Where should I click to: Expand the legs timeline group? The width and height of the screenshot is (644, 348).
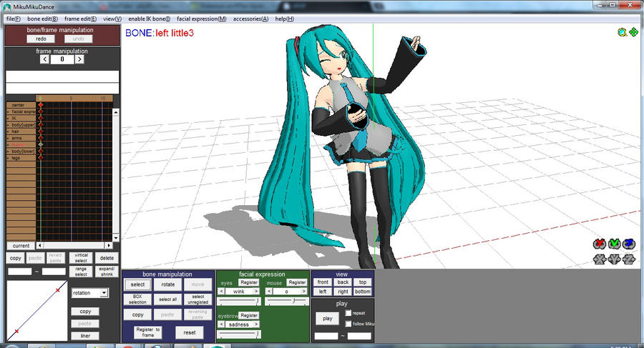pyautogui.click(x=8, y=158)
